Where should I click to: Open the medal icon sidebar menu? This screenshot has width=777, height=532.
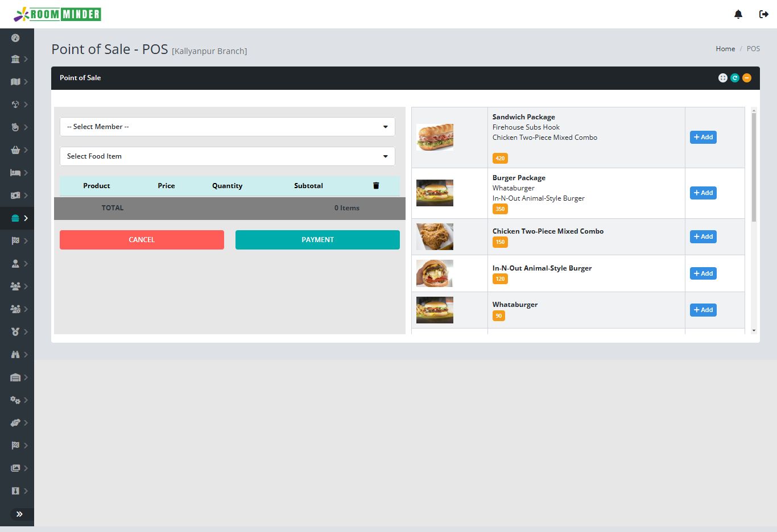(x=15, y=332)
